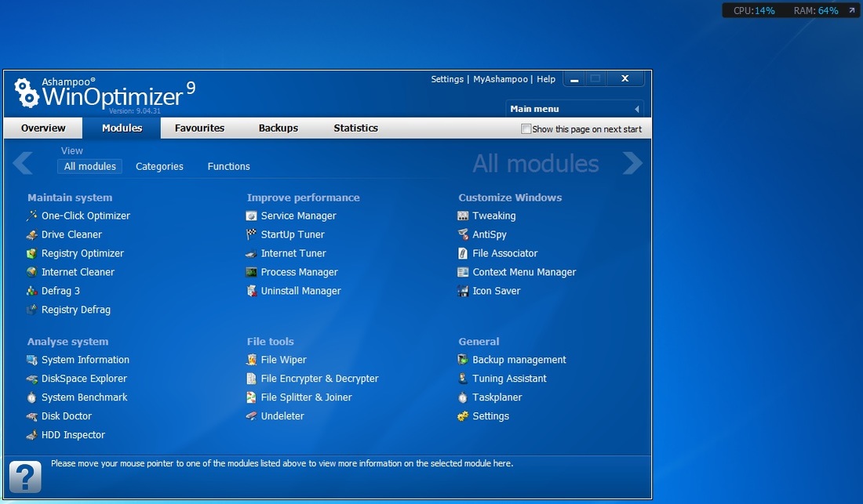Screen dimensions: 863x504
Task: Click the question mark help icon
Action: point(25,477)
